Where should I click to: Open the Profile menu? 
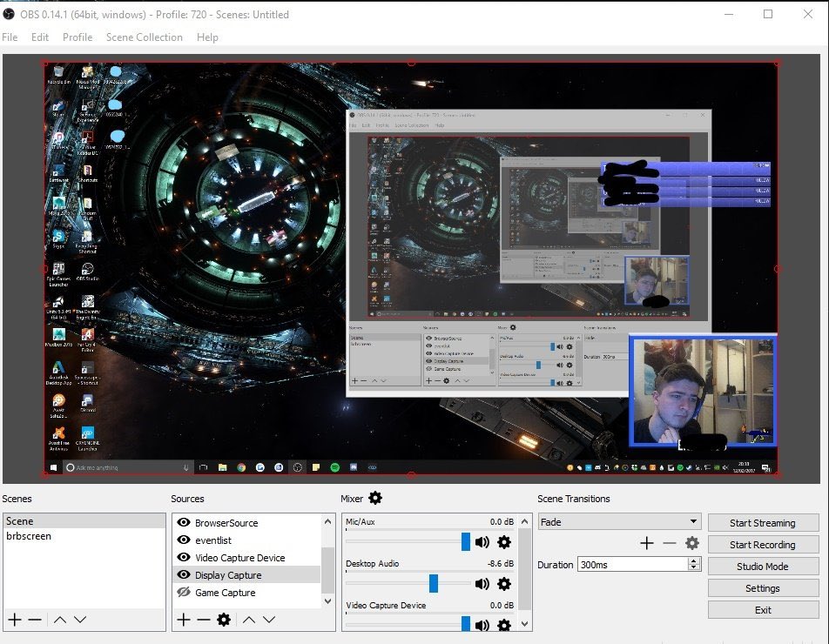[78, 37]
